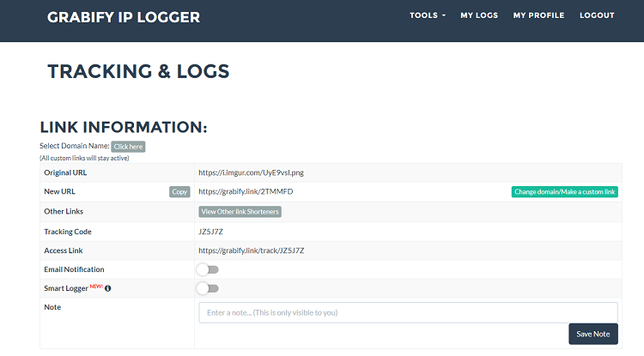Image resolution: width=644 pixels, height=356 pixels.
Task: Click into the Note text field
Action: [x=408, y=312]
